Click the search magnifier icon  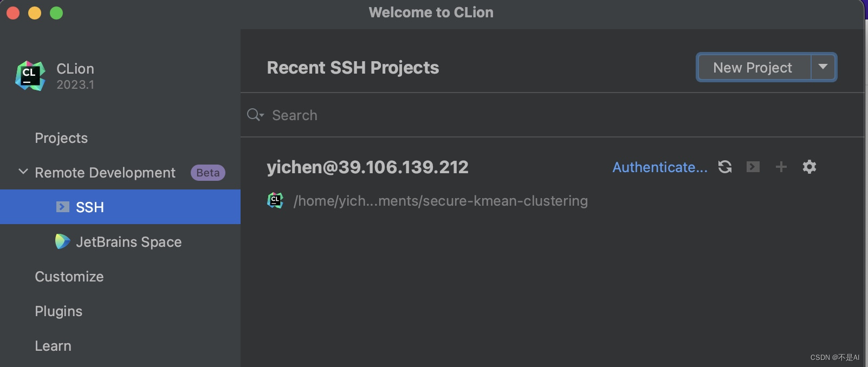[252, 115]
